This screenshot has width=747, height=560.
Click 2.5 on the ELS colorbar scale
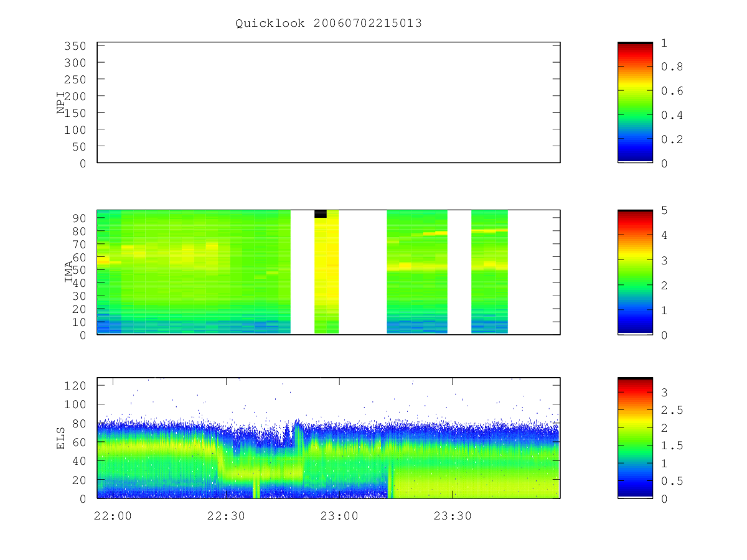671,410
